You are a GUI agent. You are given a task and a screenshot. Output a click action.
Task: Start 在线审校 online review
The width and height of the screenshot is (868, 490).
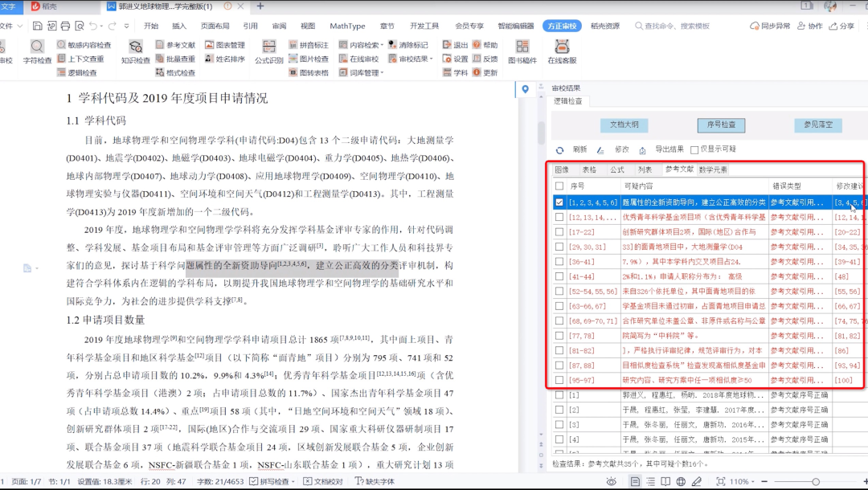[x=358, y=59]
